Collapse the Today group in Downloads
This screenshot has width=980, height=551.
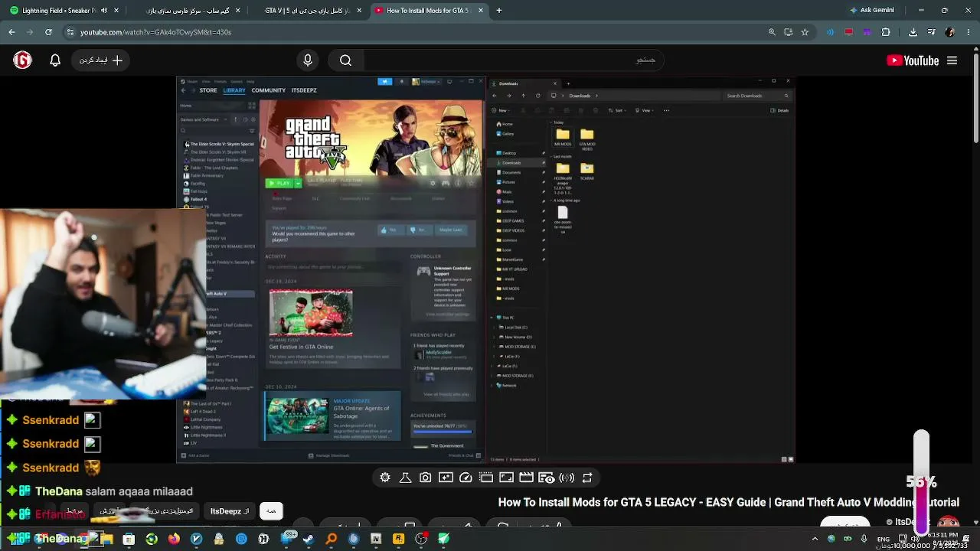(x=550, y=122)
